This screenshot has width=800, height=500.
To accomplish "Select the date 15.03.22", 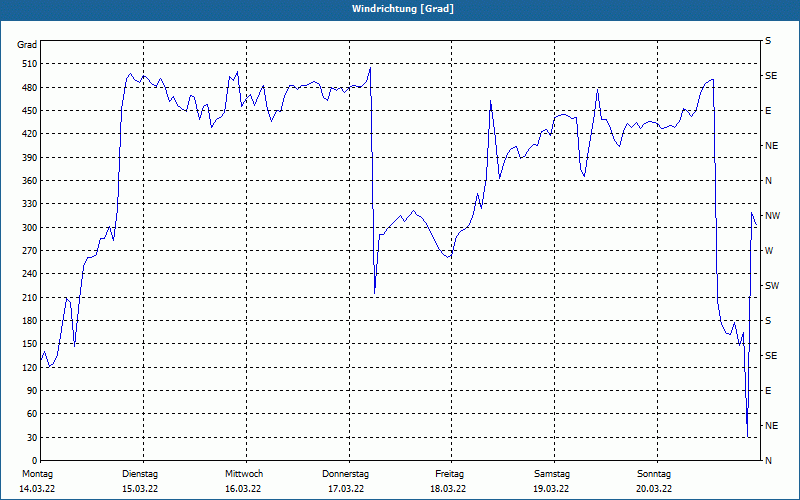I will point(140,489).
